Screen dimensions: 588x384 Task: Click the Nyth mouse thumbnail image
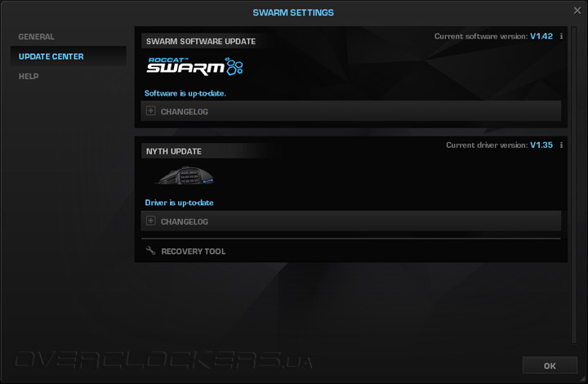(184, 176)
